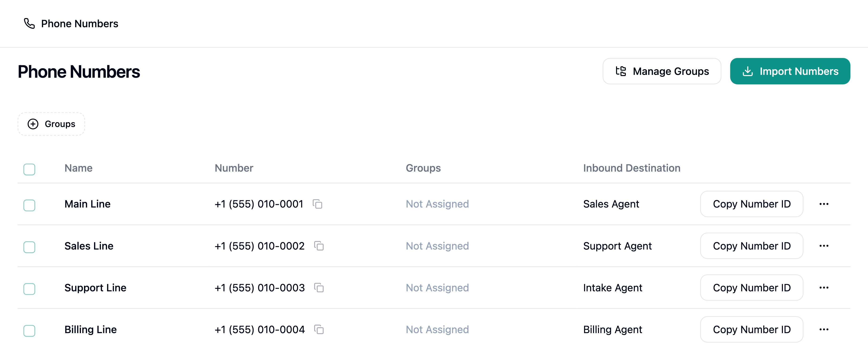Click Not Assigned in Support Line row
868x358 pixels.
coord(437,288)
